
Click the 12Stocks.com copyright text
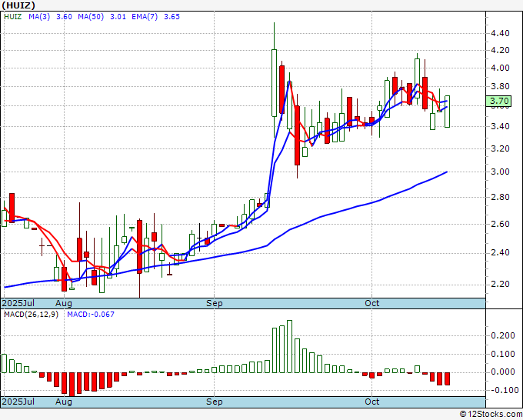[491, 415]
